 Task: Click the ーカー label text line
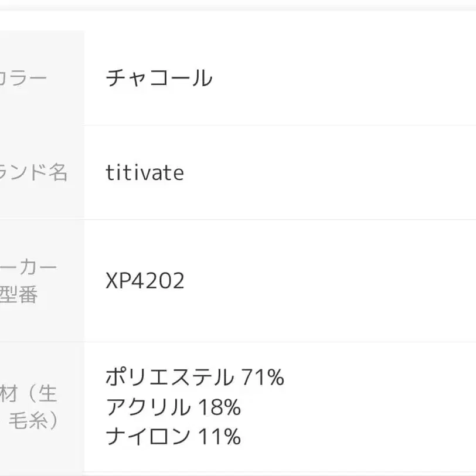pyautogui.click(x=29, y=267)
